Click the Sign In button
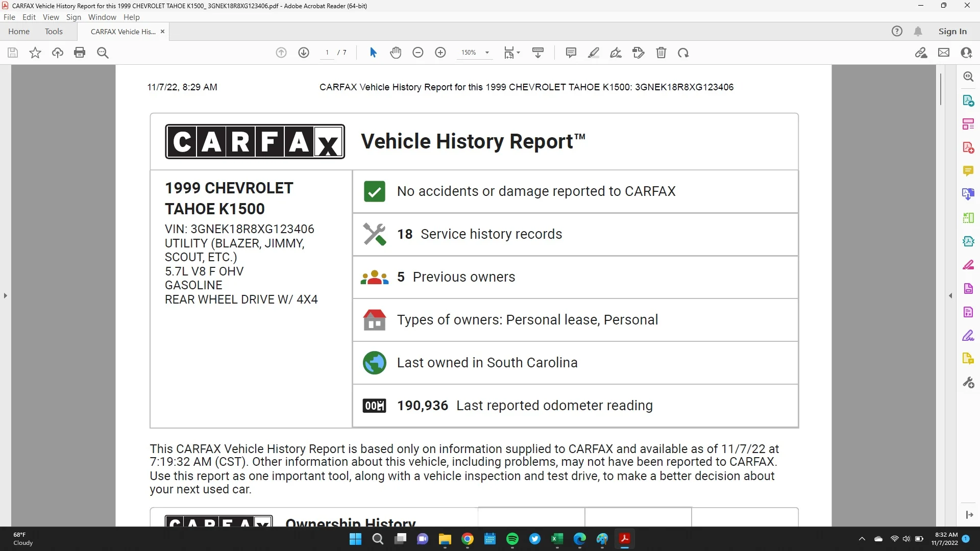The image size is (980, 551). pyautogui.click(x=952, y=32)
